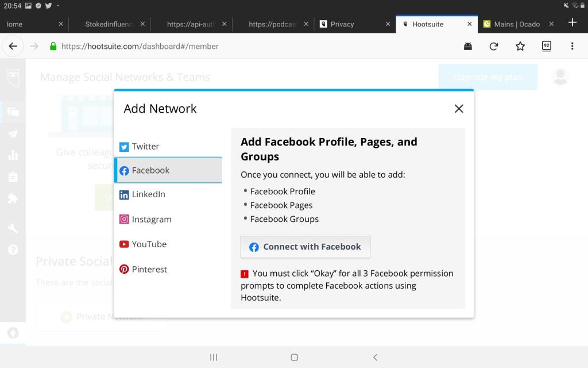The height and width of the screenshot is (368, 588).
Task: Open Help question mark icon
Action: pyautogui.click(x=13, y=250)
